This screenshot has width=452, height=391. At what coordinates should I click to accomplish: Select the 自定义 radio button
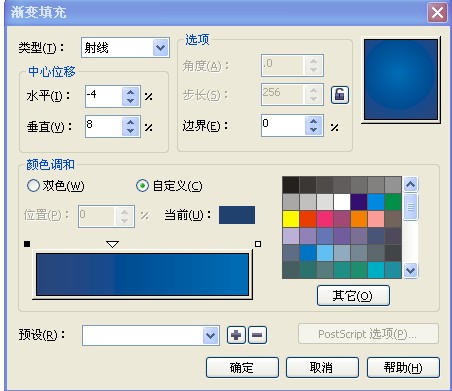coord(142,186)
